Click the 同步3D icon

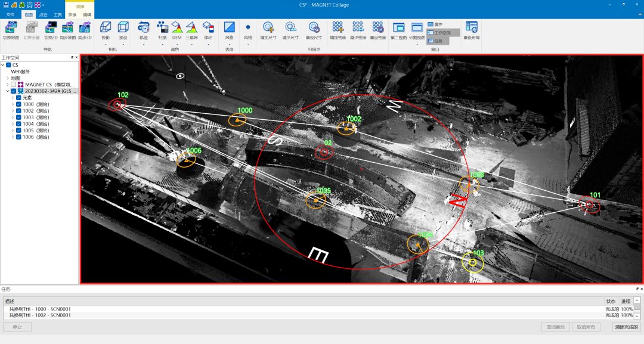(x=85, y=27)
